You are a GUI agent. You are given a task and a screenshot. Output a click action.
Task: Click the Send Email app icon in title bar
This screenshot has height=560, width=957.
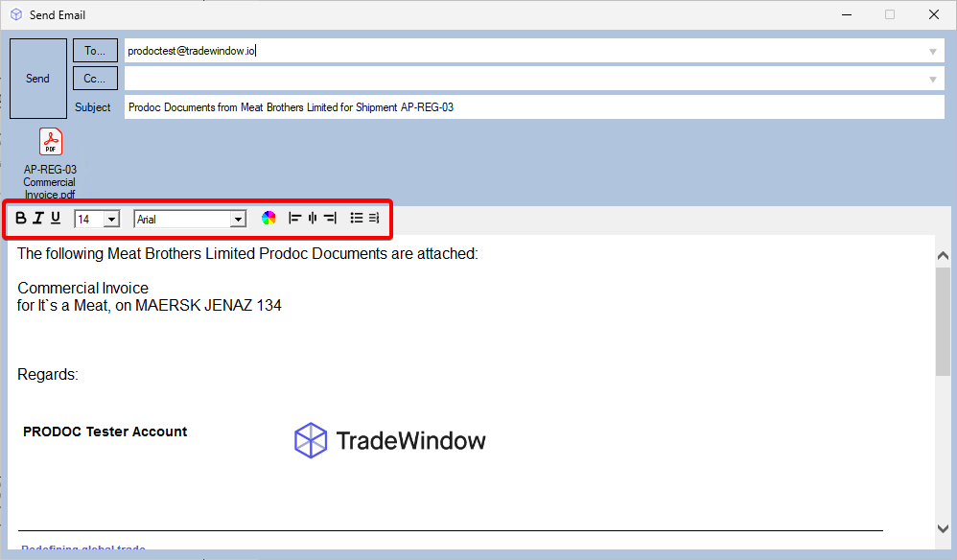pos(16,14)
